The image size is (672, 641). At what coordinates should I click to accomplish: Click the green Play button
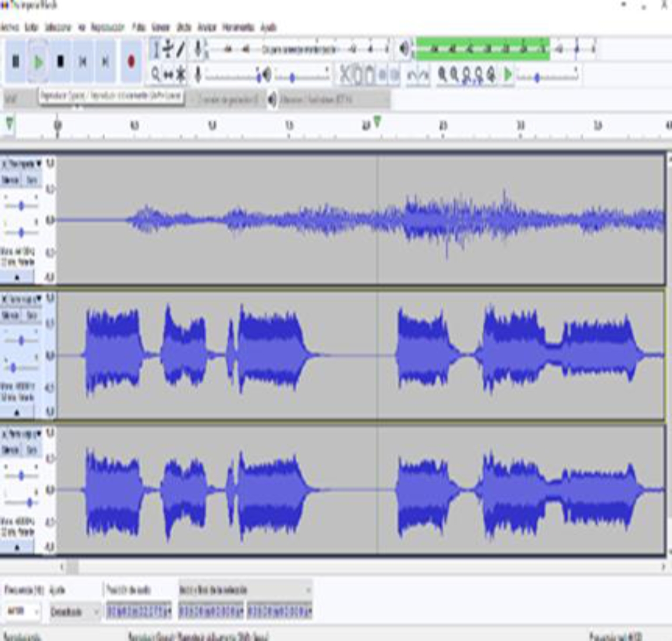click(x=39, y=61)
